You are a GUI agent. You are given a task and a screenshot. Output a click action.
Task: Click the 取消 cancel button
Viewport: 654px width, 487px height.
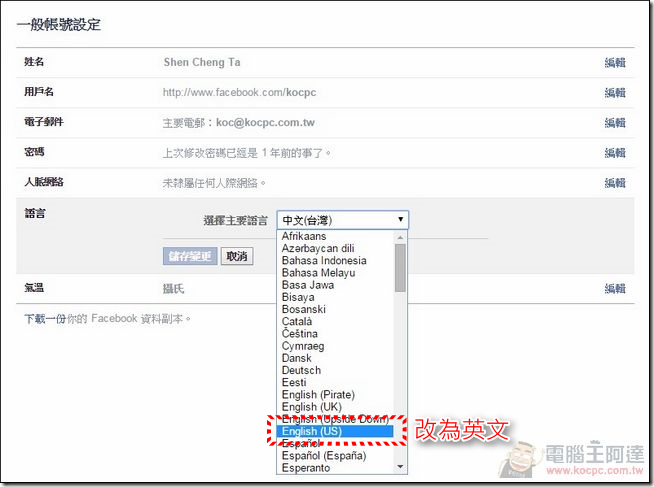pyautogui.click(x=237, y=256)
